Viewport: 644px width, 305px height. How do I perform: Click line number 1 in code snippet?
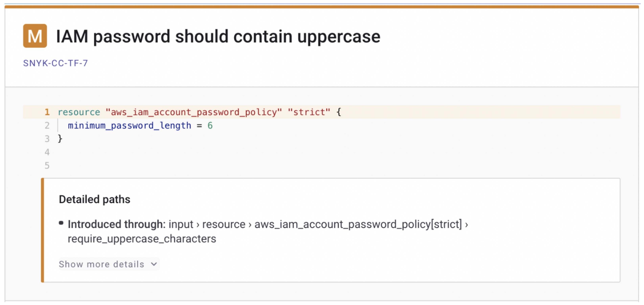click(47, 112)
